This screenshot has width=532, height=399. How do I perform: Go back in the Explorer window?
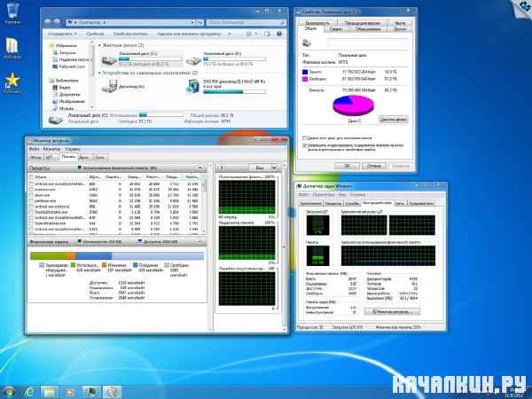(48, 22)
